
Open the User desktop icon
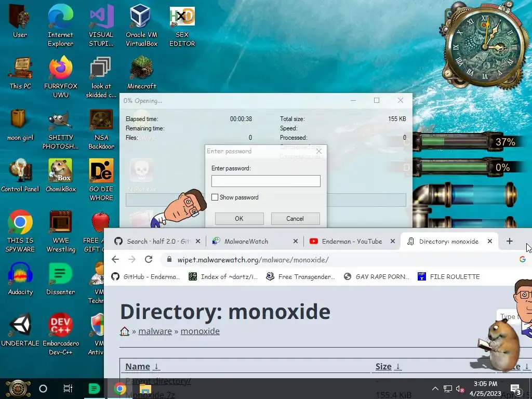click(x=20, y=20)
